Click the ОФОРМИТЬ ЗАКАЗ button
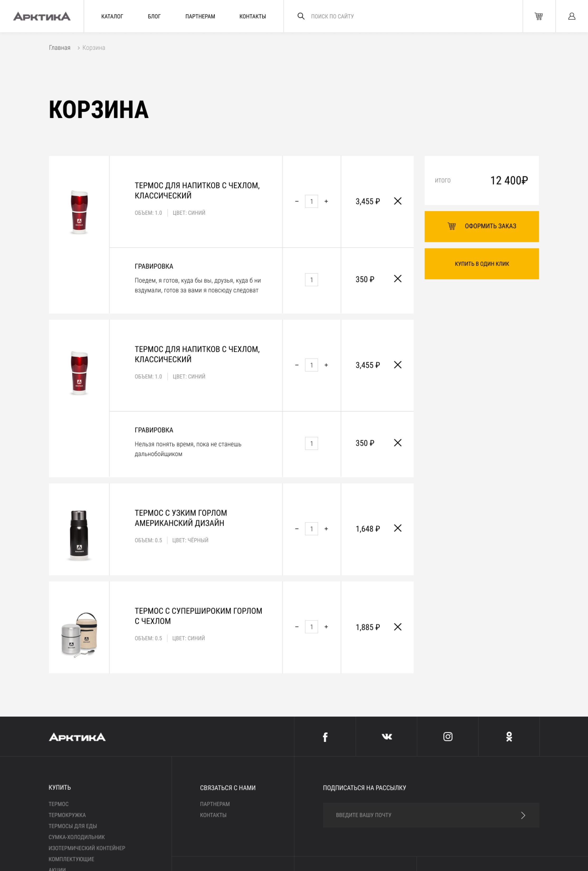 (x=482, y=226)
